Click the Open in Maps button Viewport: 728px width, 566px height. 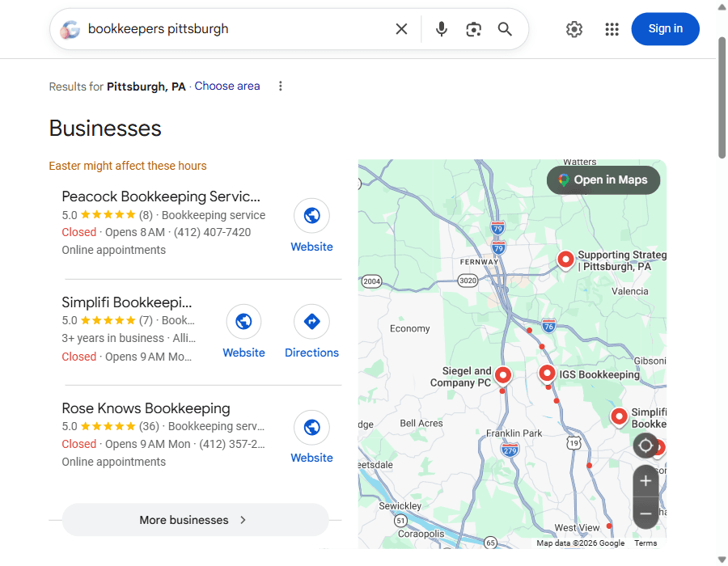603,180
